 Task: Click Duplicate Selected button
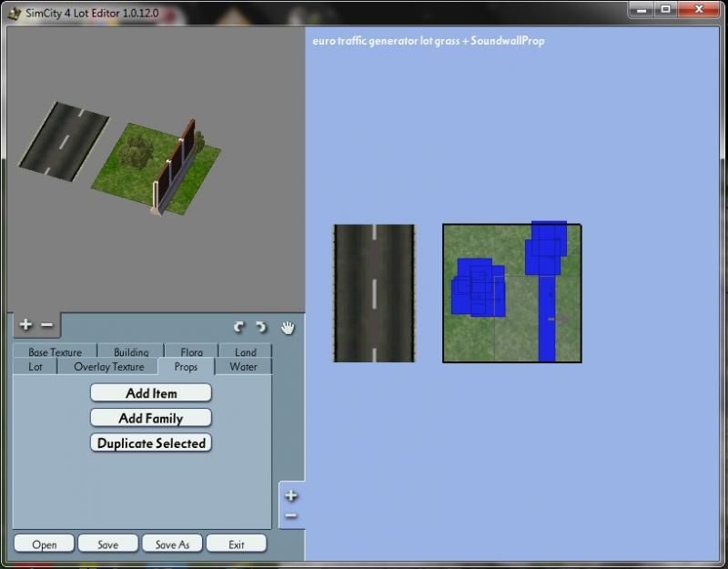151,442
